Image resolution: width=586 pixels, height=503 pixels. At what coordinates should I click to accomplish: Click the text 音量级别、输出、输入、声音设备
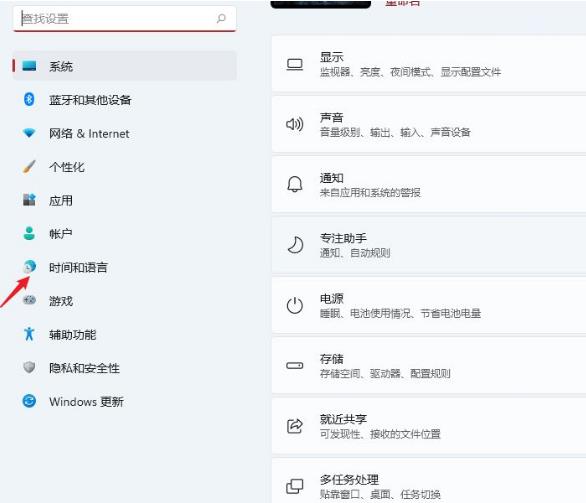click(395, 132)
